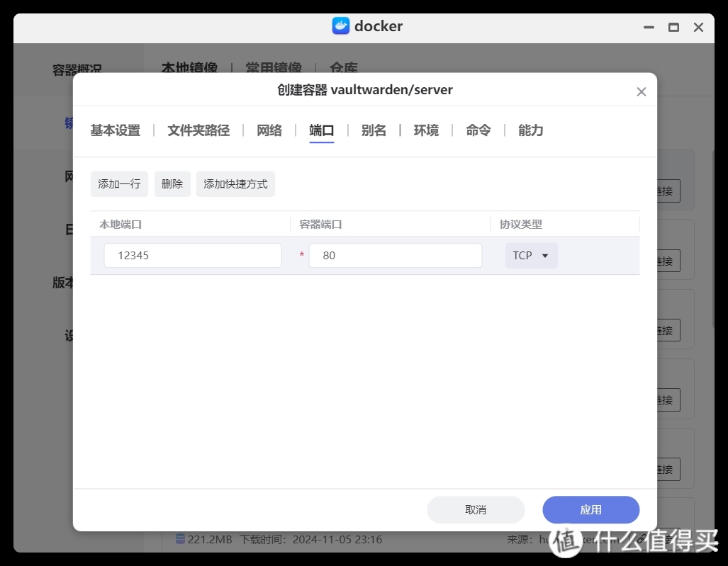
Task: Open the 命令 tab
Action: tap(478, 130)
